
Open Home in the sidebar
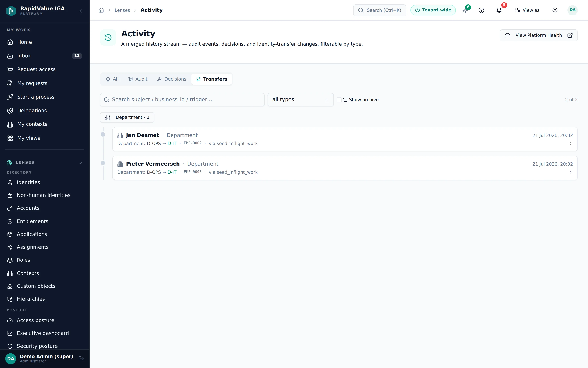45,42
